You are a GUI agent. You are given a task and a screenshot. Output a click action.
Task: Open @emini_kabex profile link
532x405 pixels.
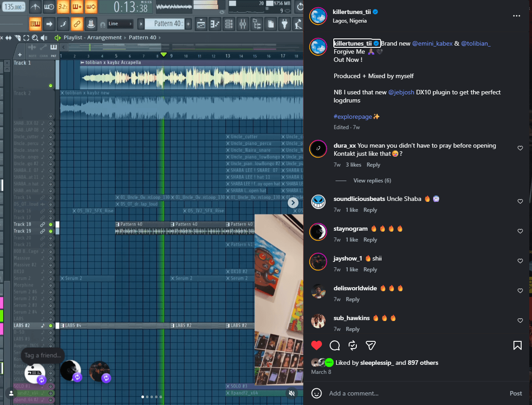pos(432,43)
